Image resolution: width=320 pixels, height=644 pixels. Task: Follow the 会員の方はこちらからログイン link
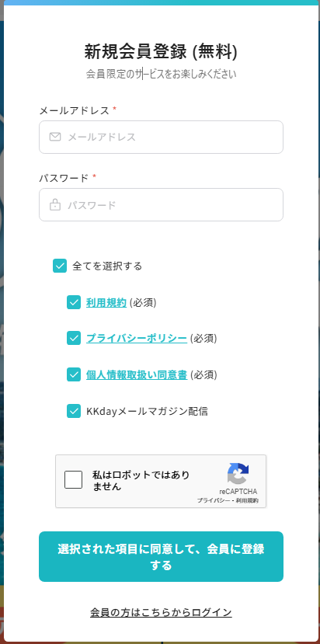click(161, 612)
